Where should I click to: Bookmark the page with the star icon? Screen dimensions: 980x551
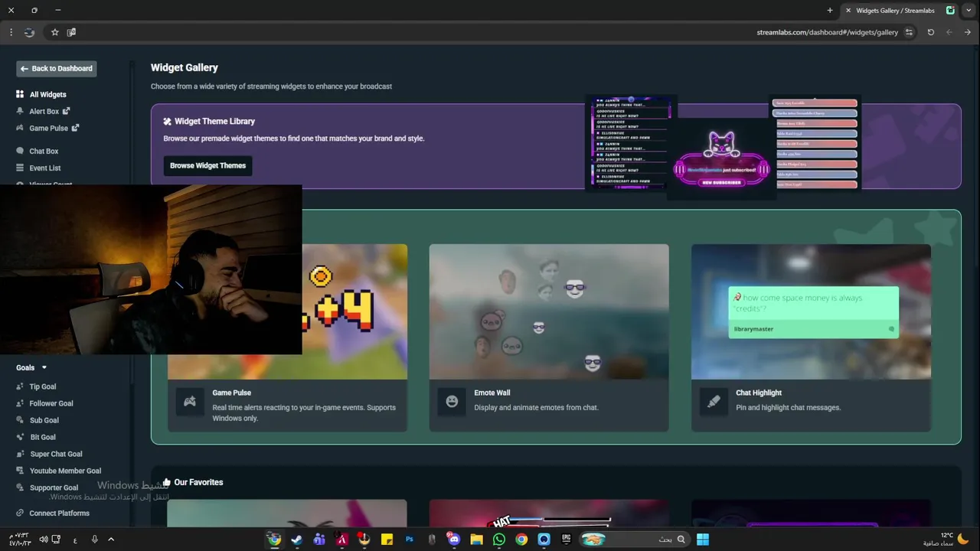(x=54, y=32)
